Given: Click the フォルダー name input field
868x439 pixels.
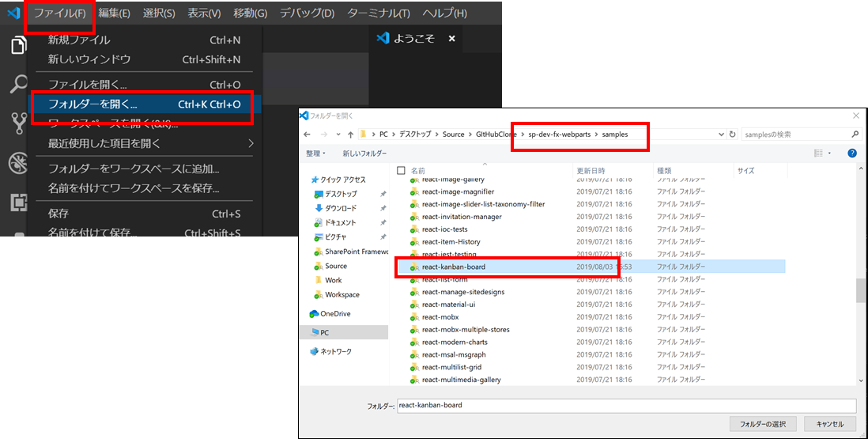Looking at the screenshot, I should click(x=627, y=405).
